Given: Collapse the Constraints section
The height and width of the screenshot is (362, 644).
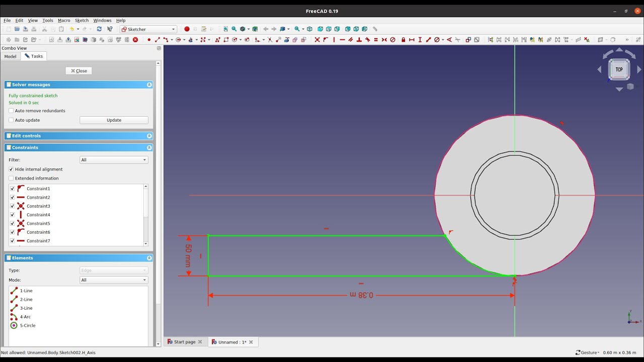Looking at the screenshot, I should coord(149,148).
